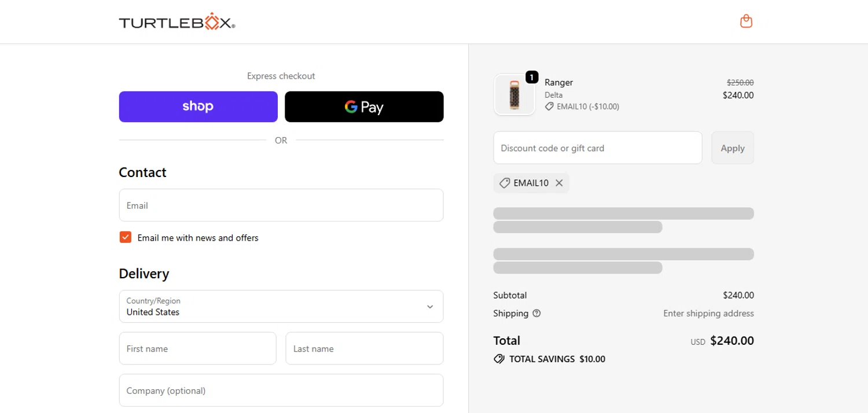Pay with Shop Pay express checkout
868x413 pixels.
(198, 106)
